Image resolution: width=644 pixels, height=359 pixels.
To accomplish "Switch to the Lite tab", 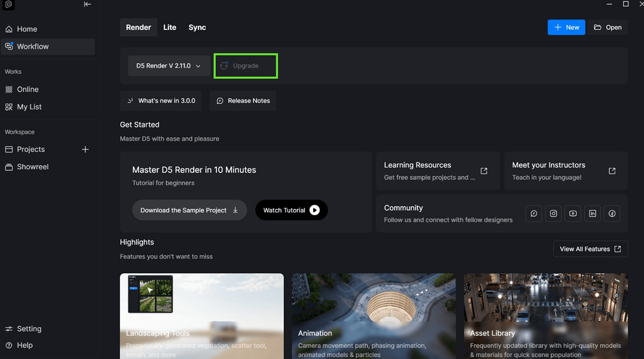I will point(169,27).
